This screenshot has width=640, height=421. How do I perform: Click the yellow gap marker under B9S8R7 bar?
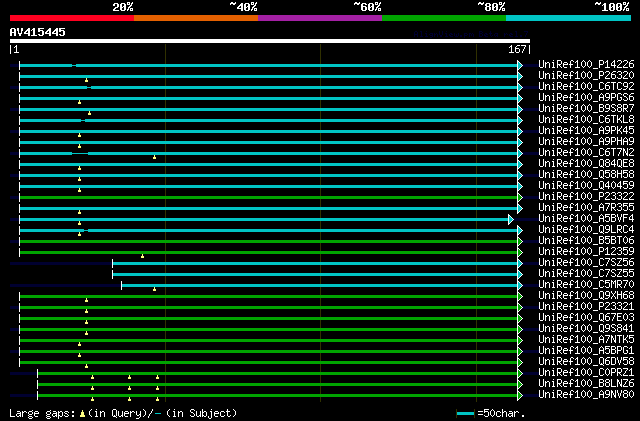[89, 113]
